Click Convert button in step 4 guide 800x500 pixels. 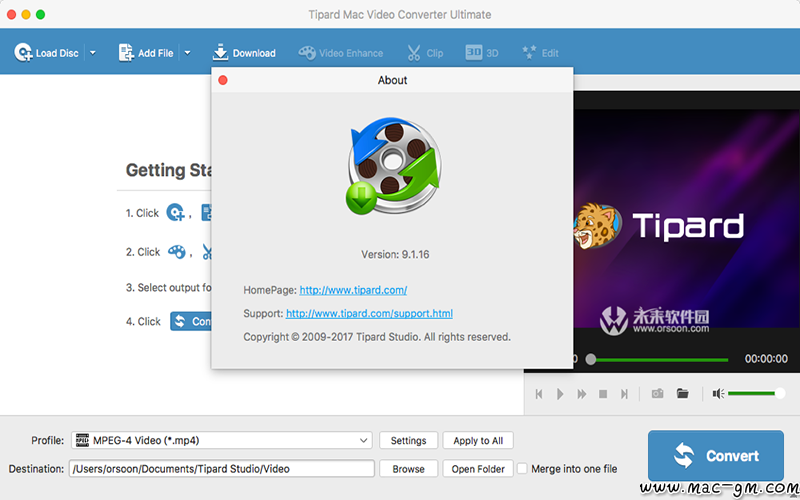pyautogui.click(x=191, y=321)
